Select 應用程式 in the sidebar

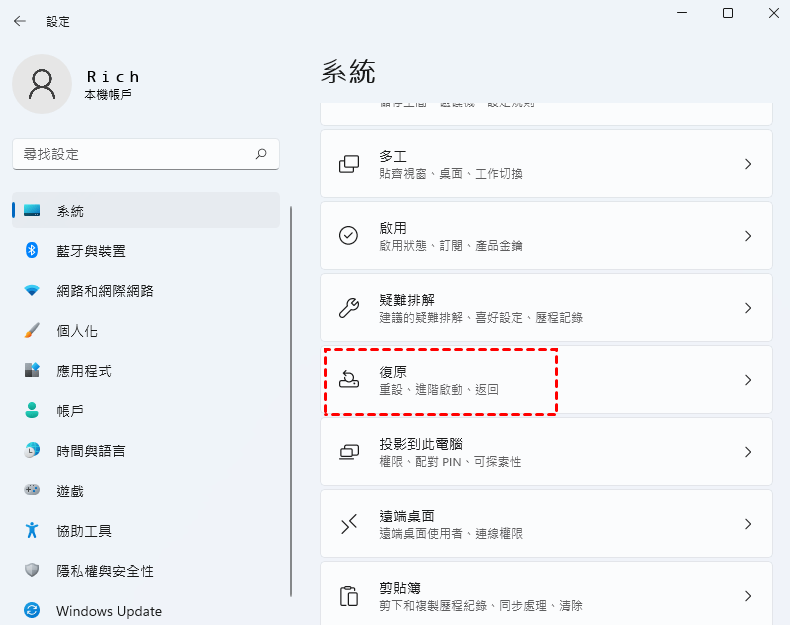84,371
